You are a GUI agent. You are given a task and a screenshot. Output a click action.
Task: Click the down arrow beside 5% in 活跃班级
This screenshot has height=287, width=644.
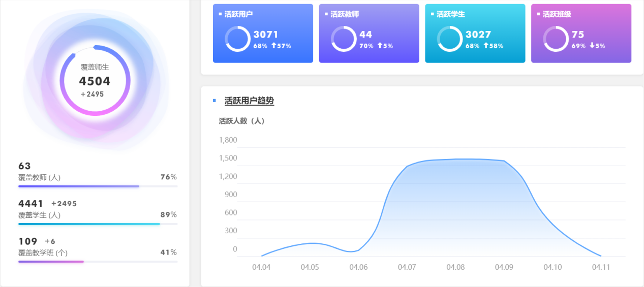coord(592,46)
